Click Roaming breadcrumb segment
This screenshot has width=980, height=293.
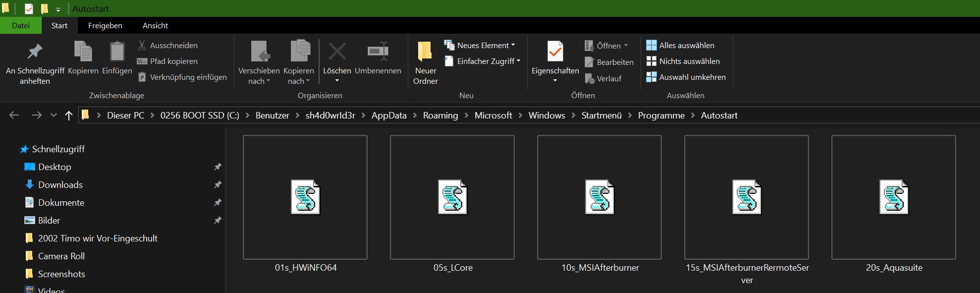point(440,115)
